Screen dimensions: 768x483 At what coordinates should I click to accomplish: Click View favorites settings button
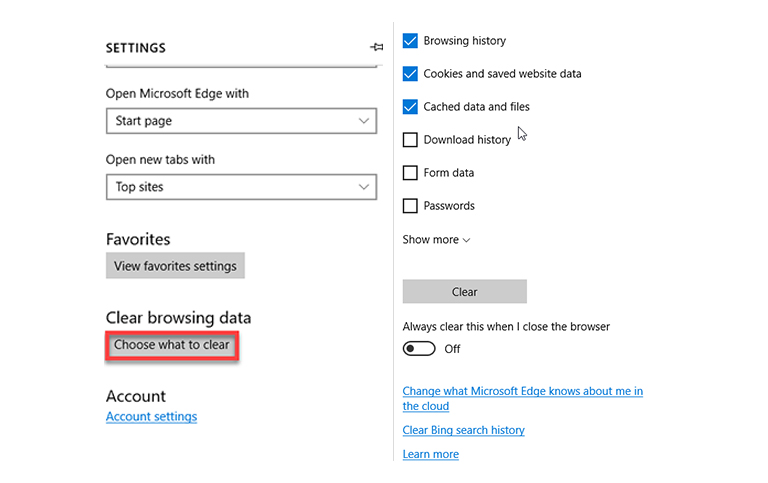[x=175, y=266]
